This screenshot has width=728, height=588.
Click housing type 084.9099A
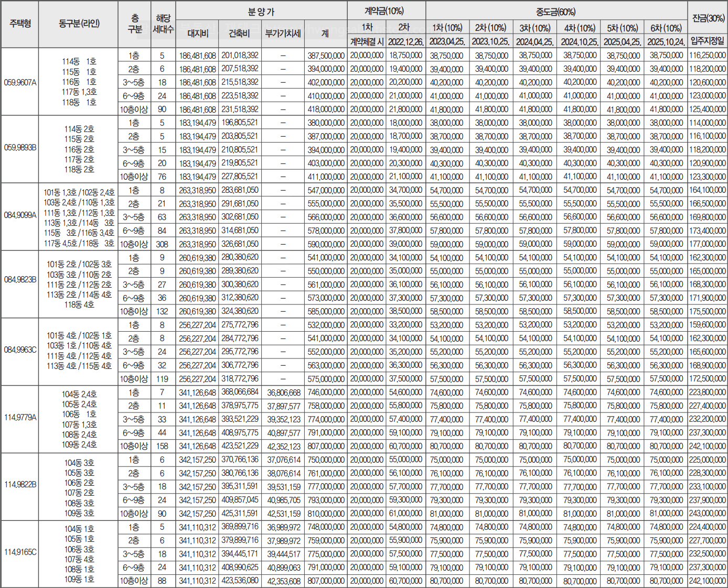coord(20,215)
